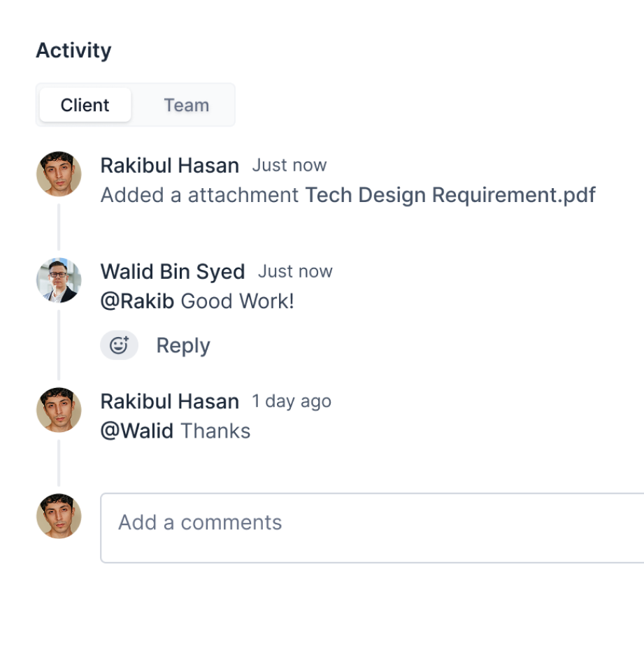The image size is (644, 646).
Task: Open the @Walid mention in Rakibul's reply
Action: point(137,431)
